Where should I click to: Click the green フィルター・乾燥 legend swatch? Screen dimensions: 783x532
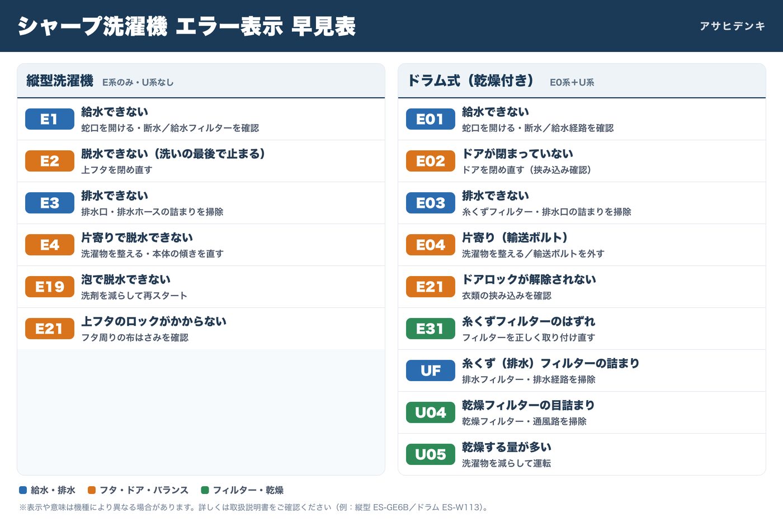pos(205,490)
